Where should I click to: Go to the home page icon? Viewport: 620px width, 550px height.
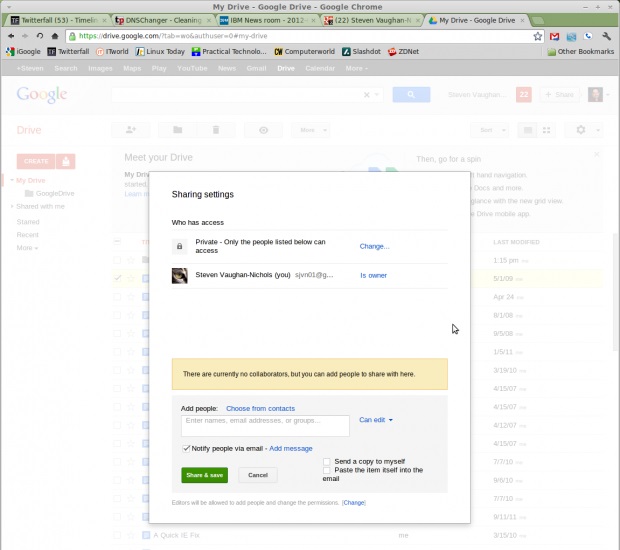point(55,36)
